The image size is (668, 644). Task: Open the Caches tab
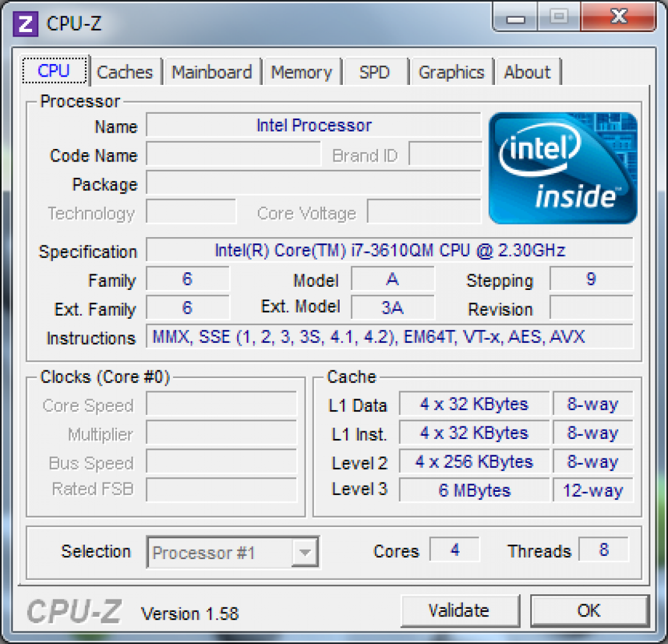[125, 72]
